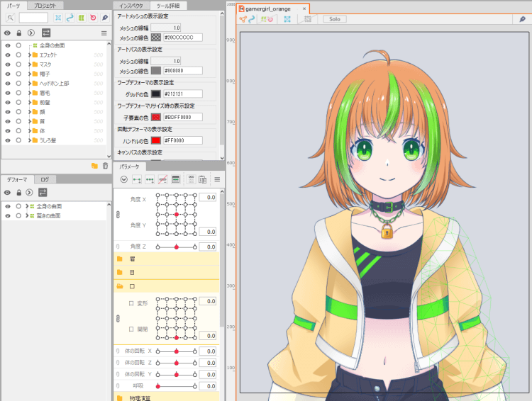Toggle the all-visibility eye in Parts header
Screen dimensions: 532x401
(x=7, y=33)
